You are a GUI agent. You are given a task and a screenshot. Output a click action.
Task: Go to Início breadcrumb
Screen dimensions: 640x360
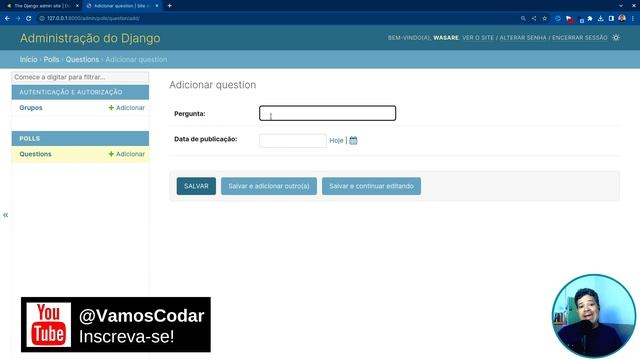click(28, 60)
